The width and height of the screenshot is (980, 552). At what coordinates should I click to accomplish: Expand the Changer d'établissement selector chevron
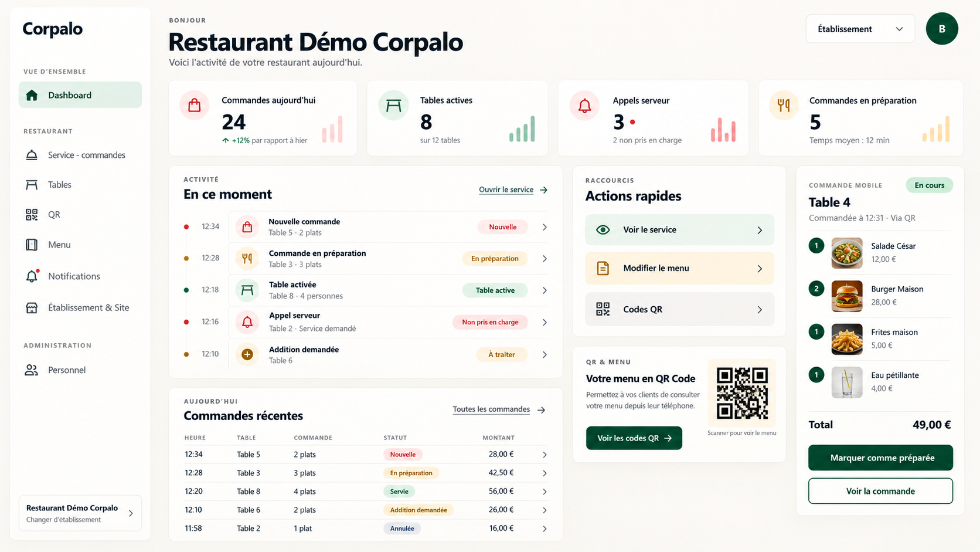tap(131, 513)
